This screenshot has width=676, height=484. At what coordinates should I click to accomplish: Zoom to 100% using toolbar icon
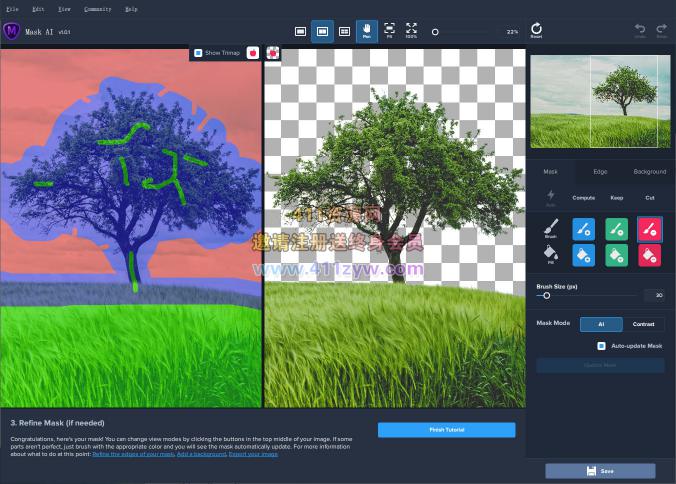411,31
